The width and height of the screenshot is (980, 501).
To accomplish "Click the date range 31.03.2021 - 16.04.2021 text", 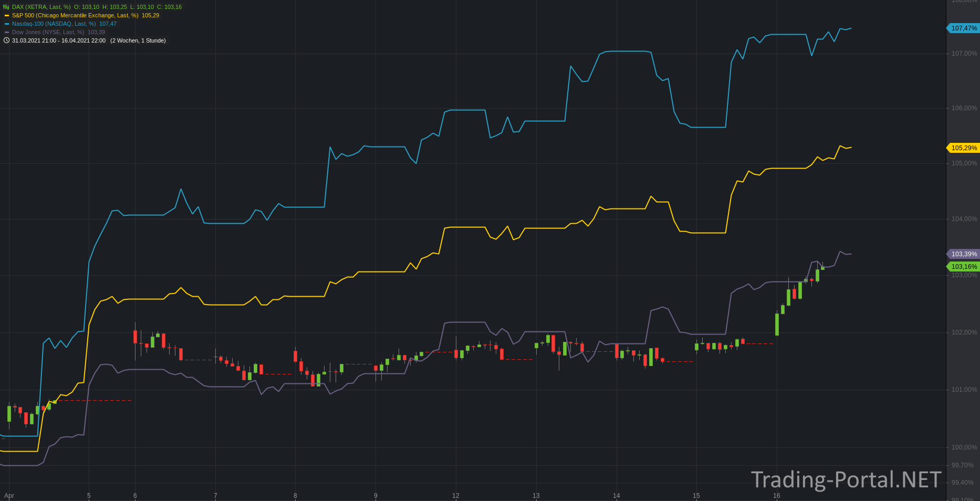I will click(59, 40).
